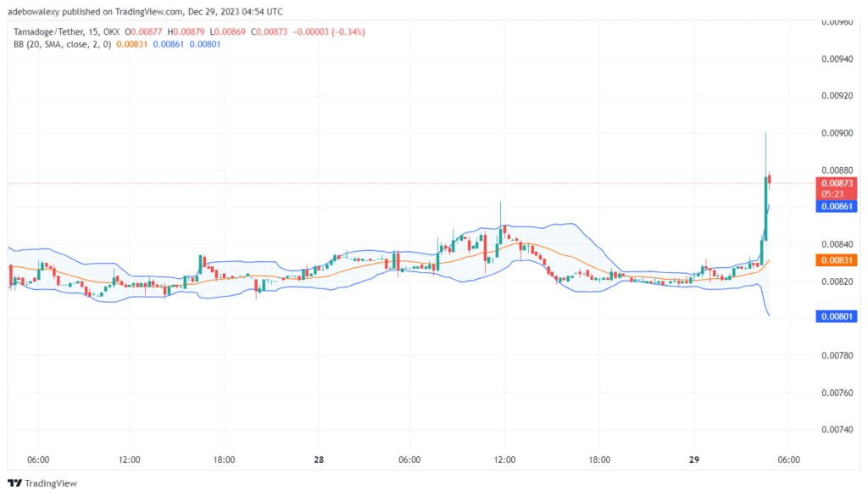Click the publish header text with TradingView.com
Viewport: 868px width, 496px height.
(x=145, y=12)
